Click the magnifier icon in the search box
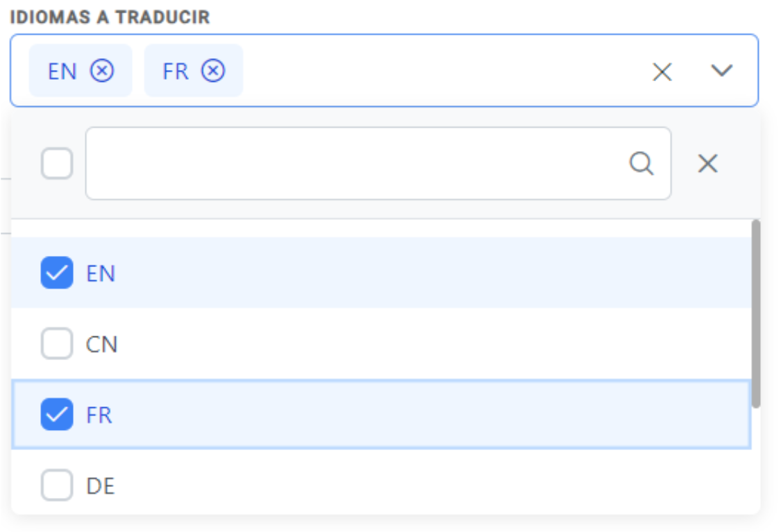The image size is (781, 532). (641, 163)
